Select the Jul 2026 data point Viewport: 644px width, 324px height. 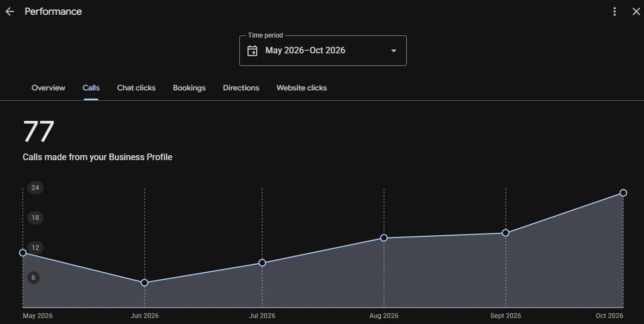tap(262, 262)
